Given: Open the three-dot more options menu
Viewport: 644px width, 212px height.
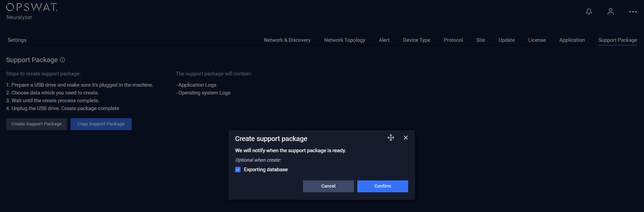Looking at the screenshot, I should pos(632,12).
